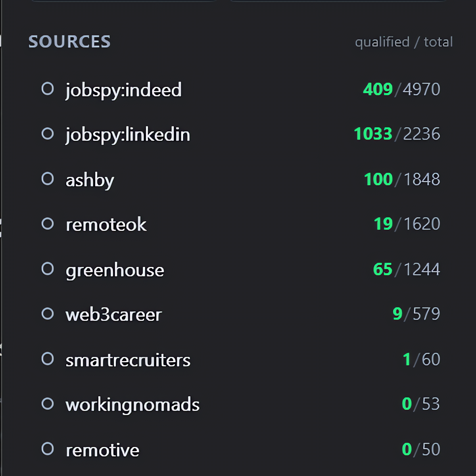Click the remotive qualified count 0

point(407,449)
